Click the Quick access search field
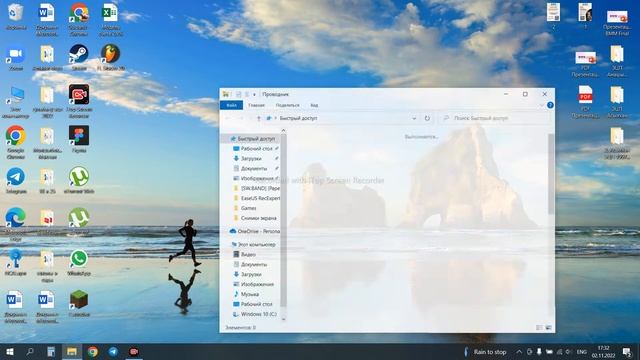 pyautogui.click(x=496, y=118)
